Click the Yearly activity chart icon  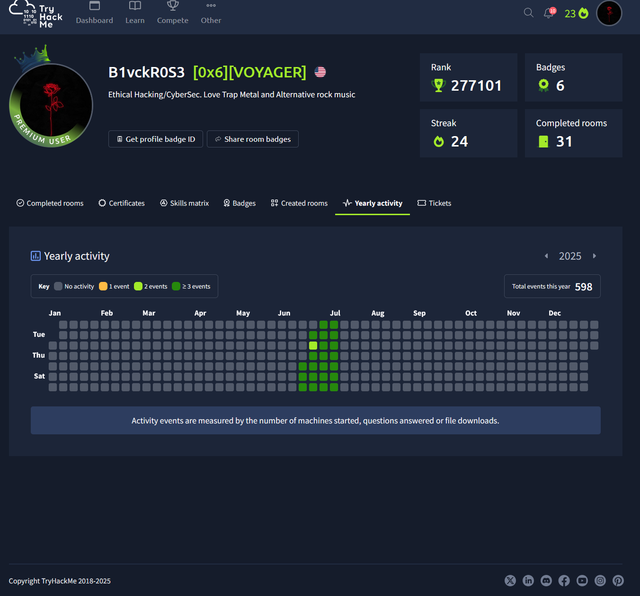point(36,256)
